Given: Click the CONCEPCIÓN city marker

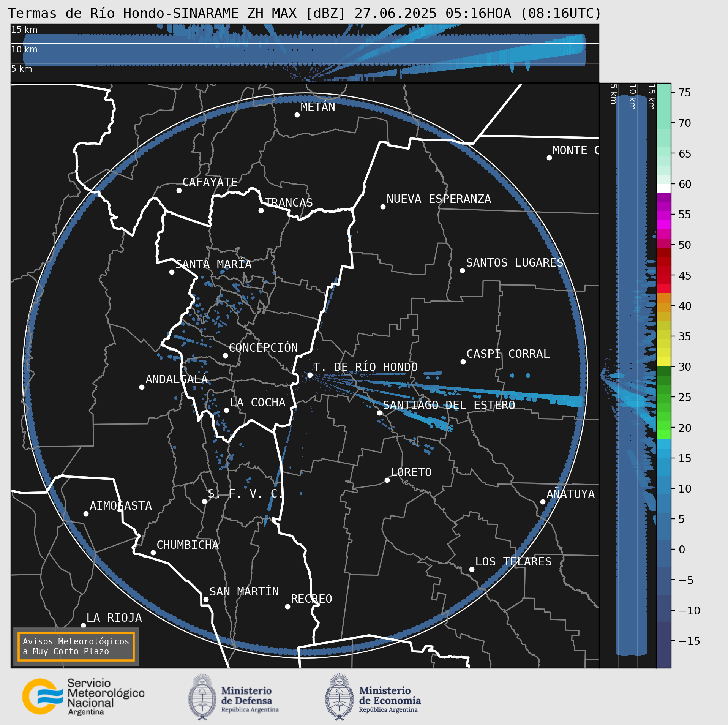Looking at the screenshot, I should 225,355.
